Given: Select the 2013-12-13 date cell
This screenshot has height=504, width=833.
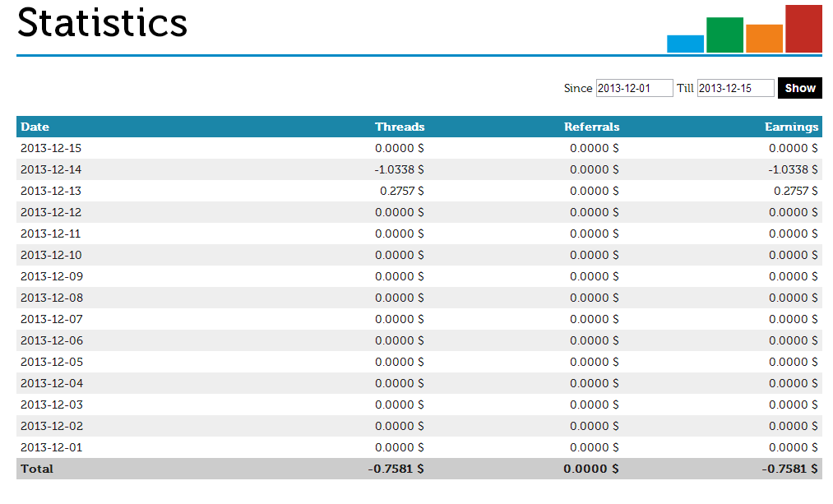Looking at the screenshot, I should point(51,191).
